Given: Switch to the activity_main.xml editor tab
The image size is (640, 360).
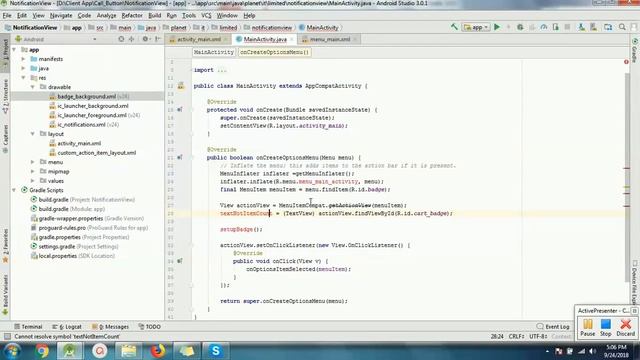Looking at the screenshot, I should click(x=198, y=39).
